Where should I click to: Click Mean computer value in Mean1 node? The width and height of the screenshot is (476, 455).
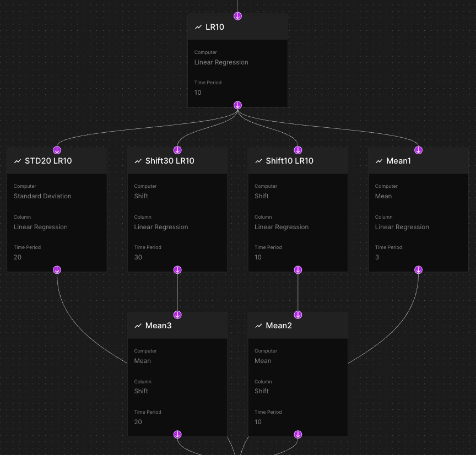[x=383, y=196]
